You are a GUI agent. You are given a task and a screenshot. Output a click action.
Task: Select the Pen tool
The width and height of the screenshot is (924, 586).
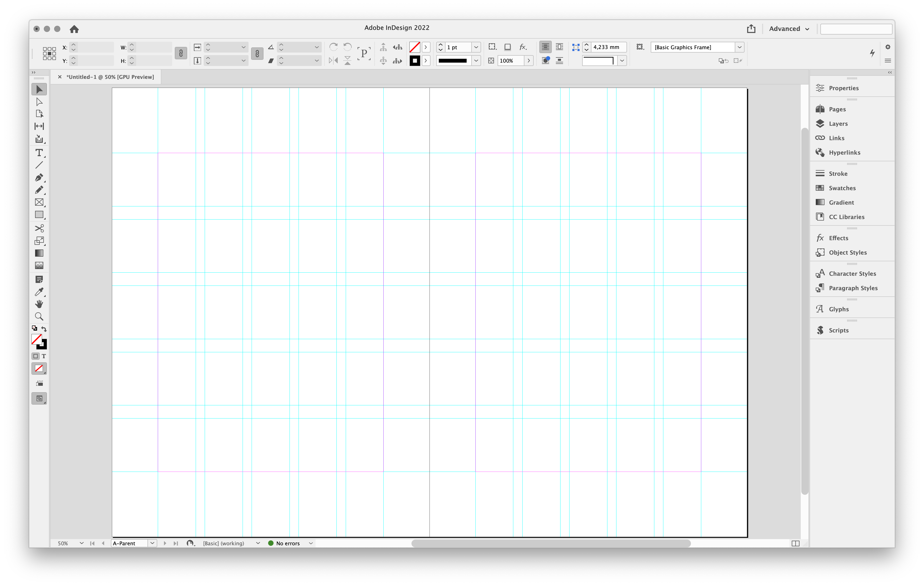point(39,178)
